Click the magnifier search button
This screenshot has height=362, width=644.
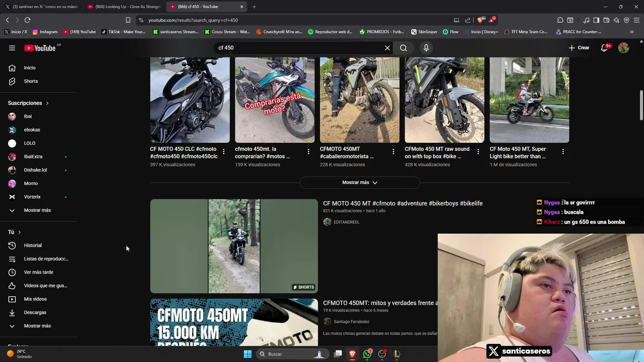point(404,48)
